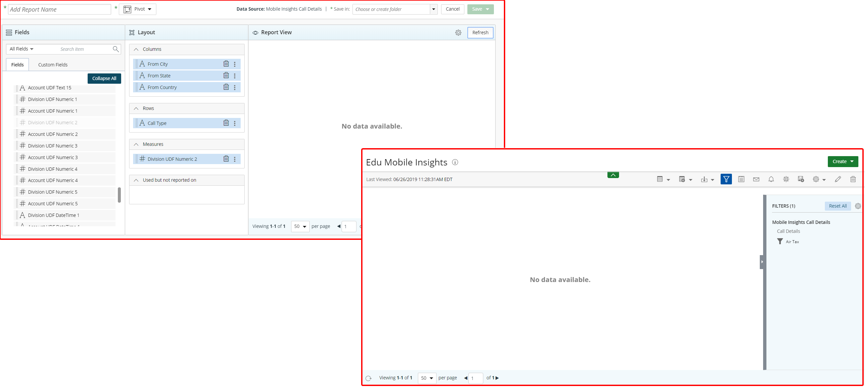The image size is (868, 389).
Task: Open scheduled view dropdown in toolbar
Action: click(x=685, y=179)
